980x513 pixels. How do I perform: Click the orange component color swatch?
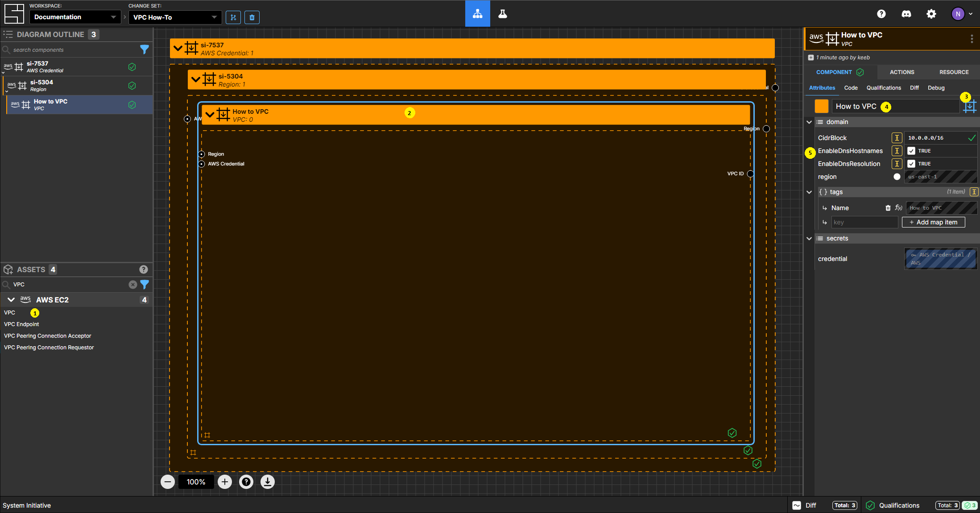[821, 106]
